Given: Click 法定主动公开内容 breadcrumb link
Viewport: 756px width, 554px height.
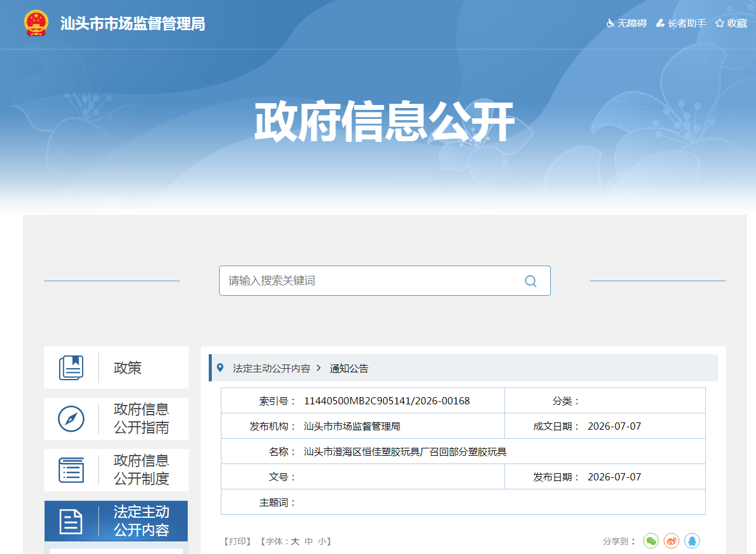Looking at the screenshot, I should coord(272,368).
